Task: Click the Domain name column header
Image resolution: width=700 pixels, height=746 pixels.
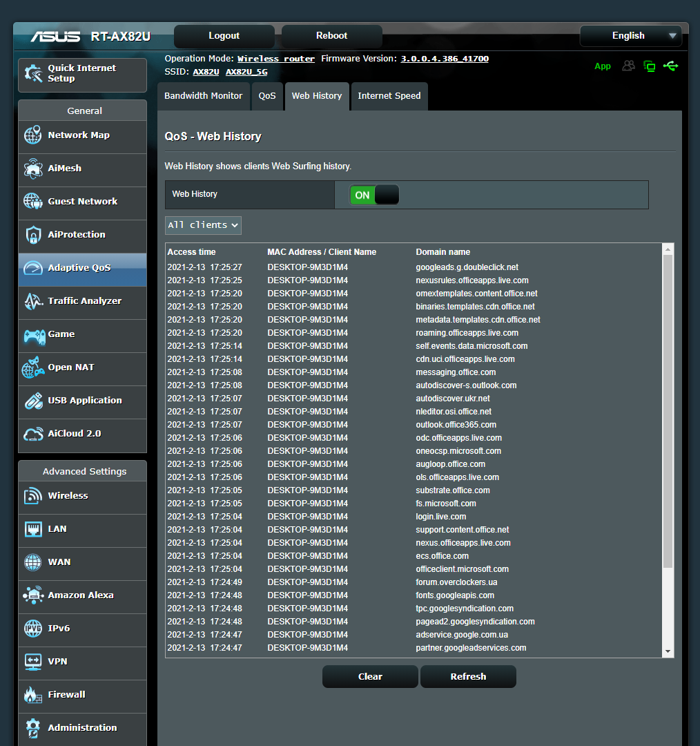Action: 443,252
